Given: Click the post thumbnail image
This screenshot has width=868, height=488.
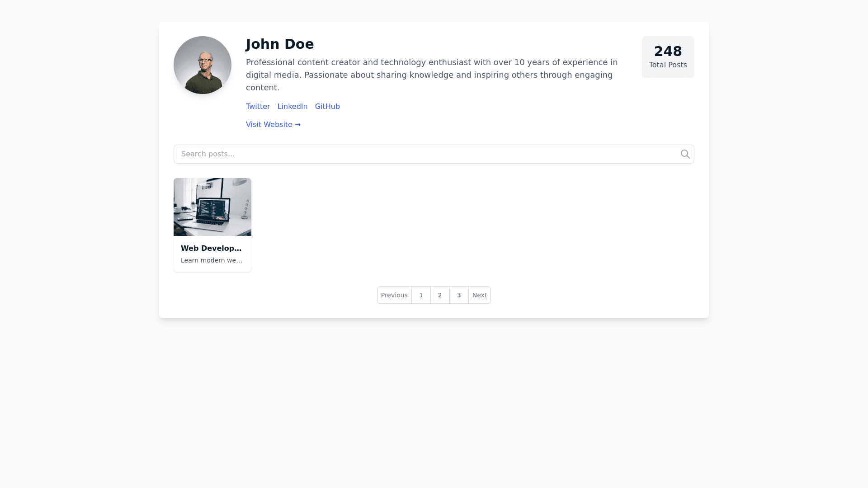Looking at the screenshot, I should [x=212, y=206].
